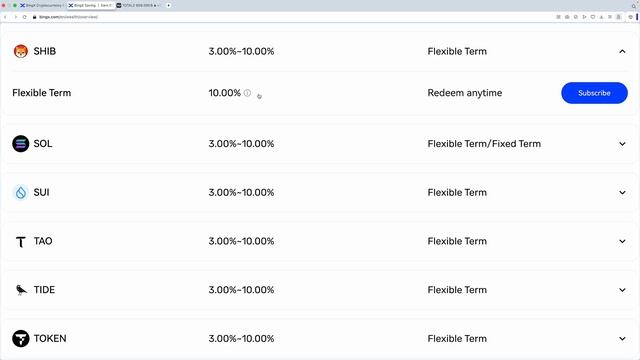
Task: Click the TOKEN coin logo
Action: [x=20, y=338]
